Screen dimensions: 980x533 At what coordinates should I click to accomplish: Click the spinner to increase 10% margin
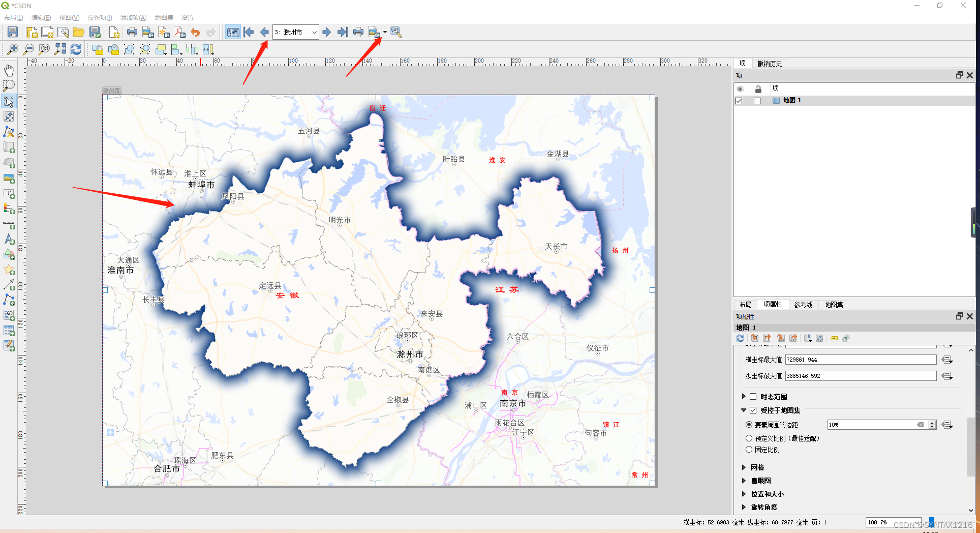point(932,422)
